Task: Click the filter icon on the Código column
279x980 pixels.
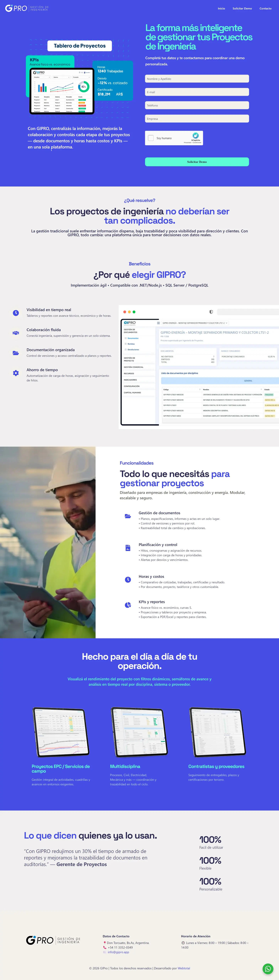Action: pyautogui.click(x=200, y=390)
